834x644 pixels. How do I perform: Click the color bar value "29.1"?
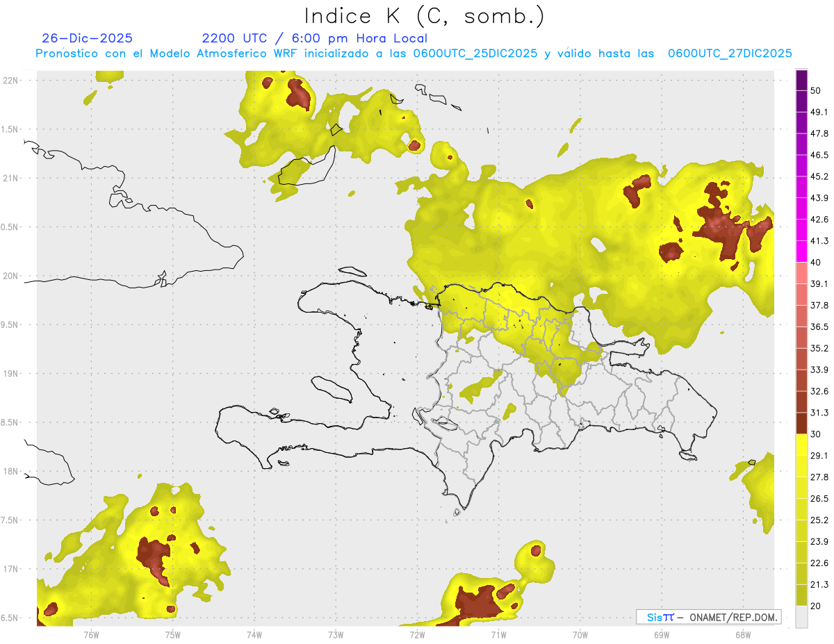pyautogui.click(x=819, y=456)
